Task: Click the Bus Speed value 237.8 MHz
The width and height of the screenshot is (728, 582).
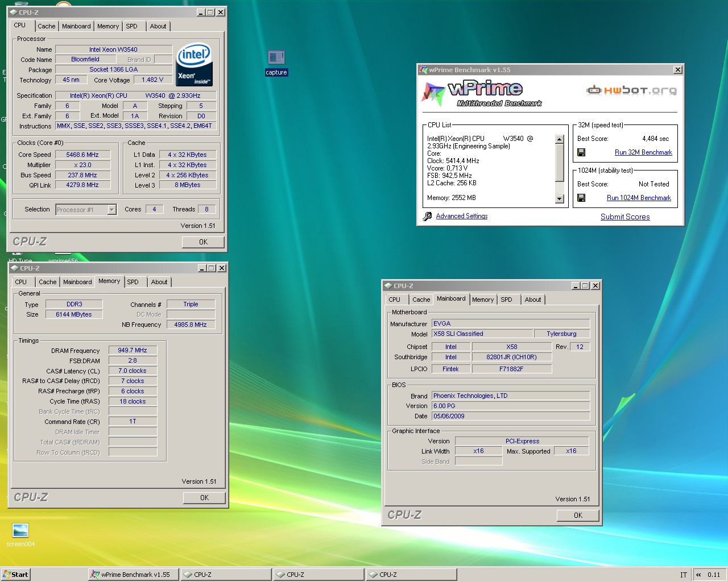Action: point(82,175)
